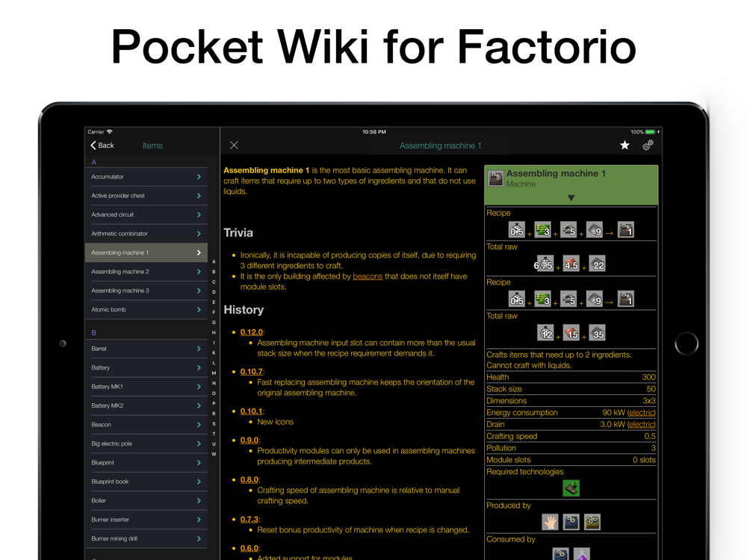747x560 pixels.
Task: Jump to letter C in alphabet index
Action: point(214,282)
